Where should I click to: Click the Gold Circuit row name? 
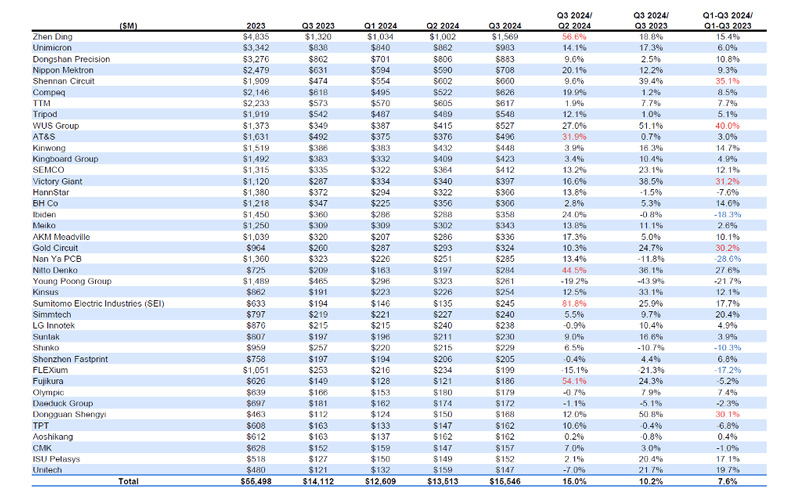[55, 248]
